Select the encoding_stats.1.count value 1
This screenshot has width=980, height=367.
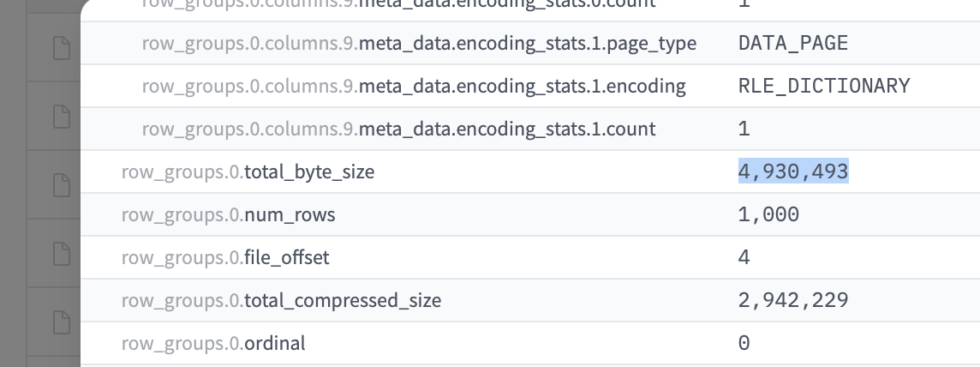pos(744,129)
